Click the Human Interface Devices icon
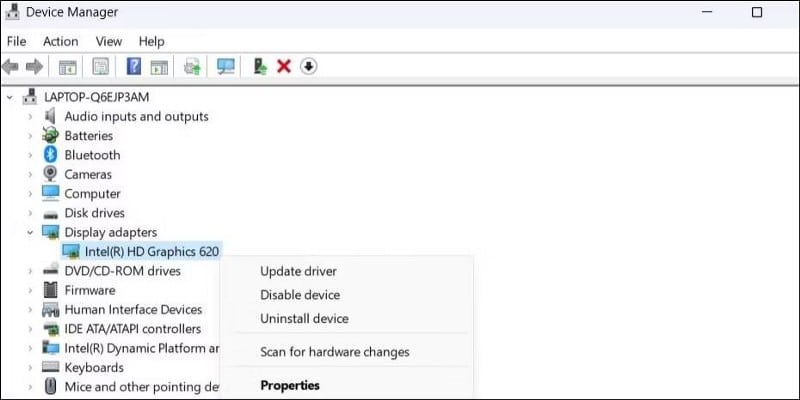 point(50,309)
